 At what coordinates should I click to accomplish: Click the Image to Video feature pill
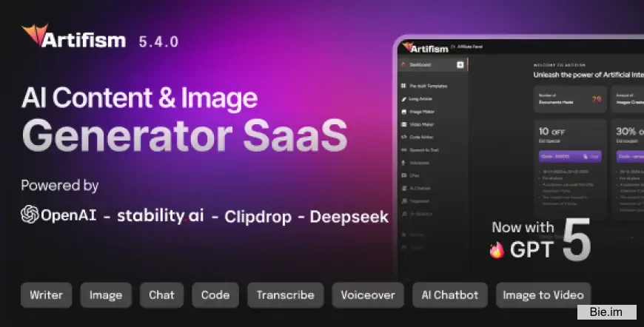[x=543, y=295]
